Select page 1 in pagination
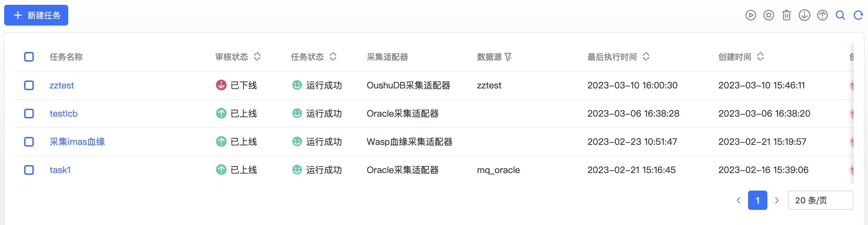The height and width of the screenshot is (225, 868). (x=757, y=200)
